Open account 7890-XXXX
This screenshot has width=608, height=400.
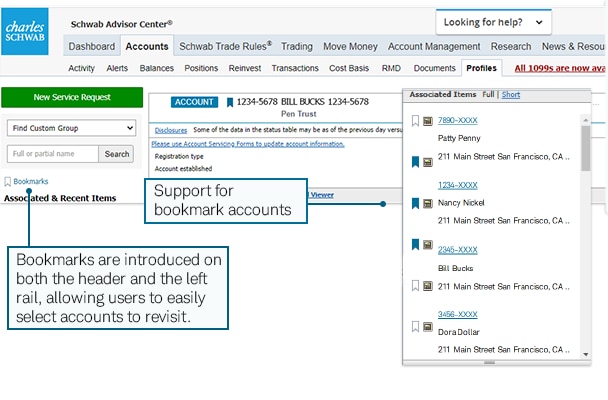pyautogui.click(x=458, y=121)
